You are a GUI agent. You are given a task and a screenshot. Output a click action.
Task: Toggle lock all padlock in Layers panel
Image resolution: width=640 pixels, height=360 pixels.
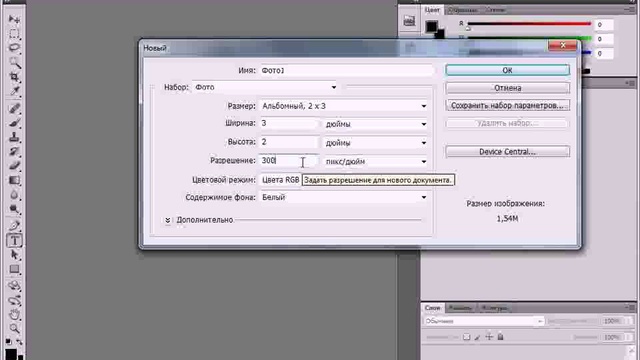click(x=500, y=337)
